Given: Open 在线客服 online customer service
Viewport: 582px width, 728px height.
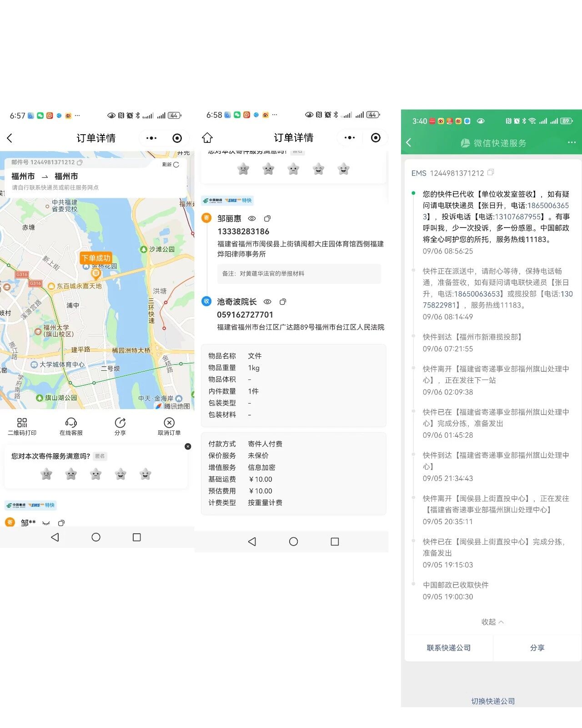Looking at the screenshot, I should point(71,427).
